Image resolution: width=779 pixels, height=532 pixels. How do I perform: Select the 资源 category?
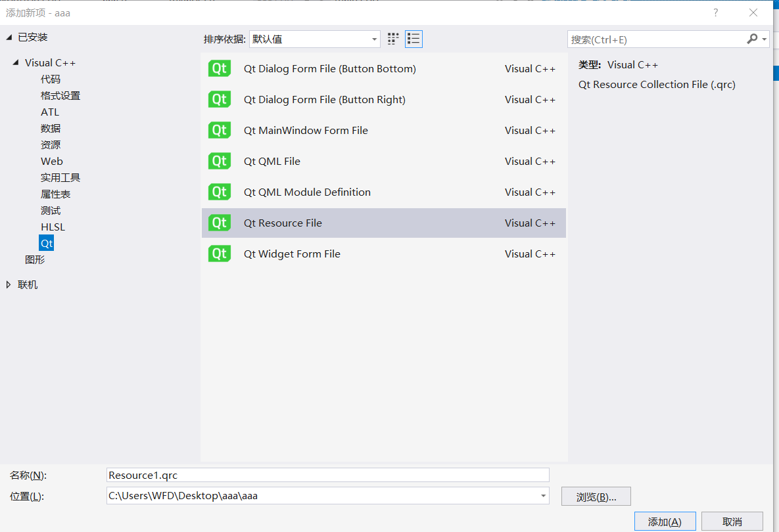click(x=51, y=144)
